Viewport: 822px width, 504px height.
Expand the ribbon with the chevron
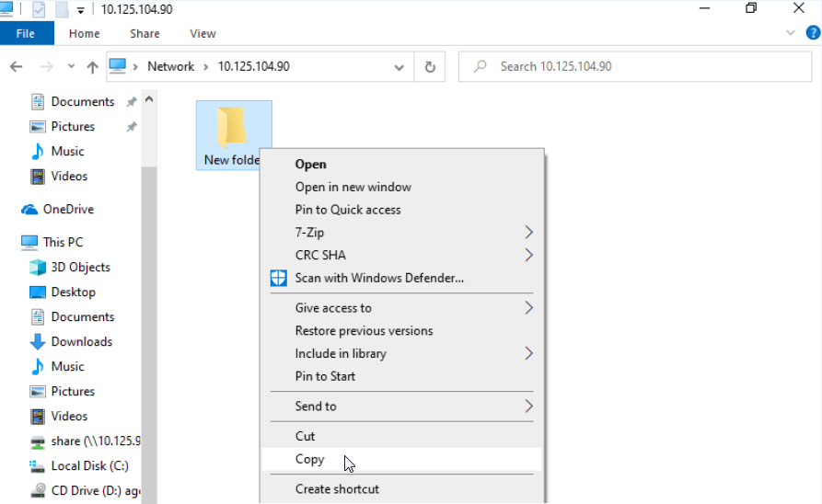(791, 33)
